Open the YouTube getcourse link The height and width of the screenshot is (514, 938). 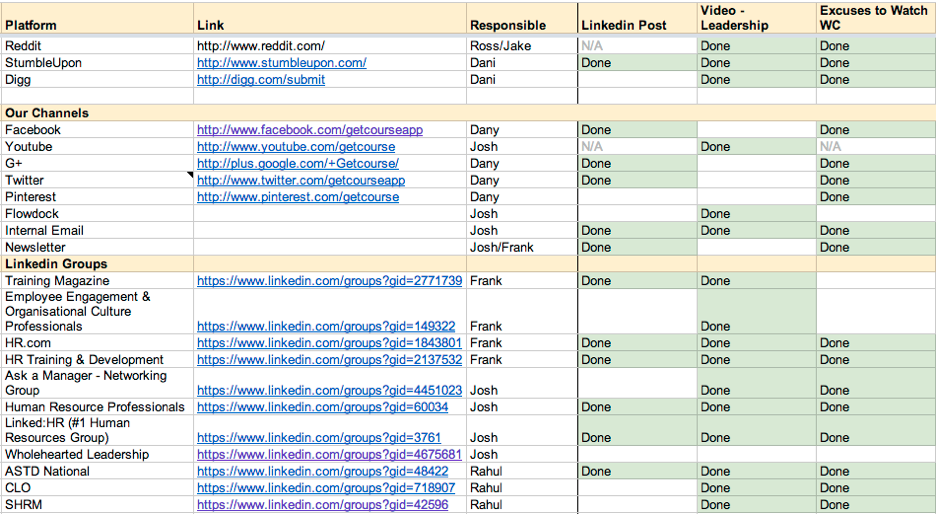(x=296, y=147)
